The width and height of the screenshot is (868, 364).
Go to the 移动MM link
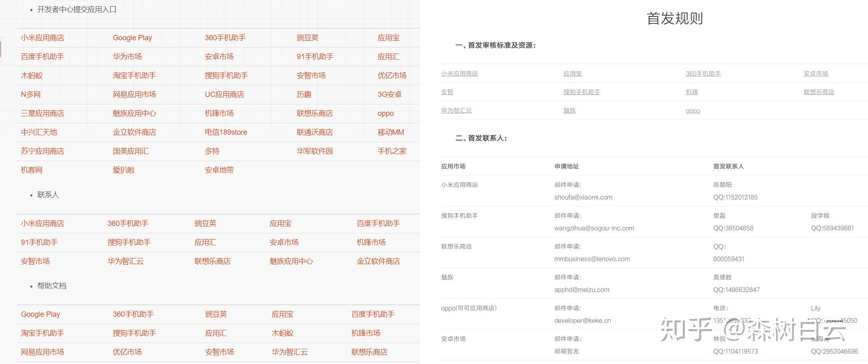coord(390,132)
